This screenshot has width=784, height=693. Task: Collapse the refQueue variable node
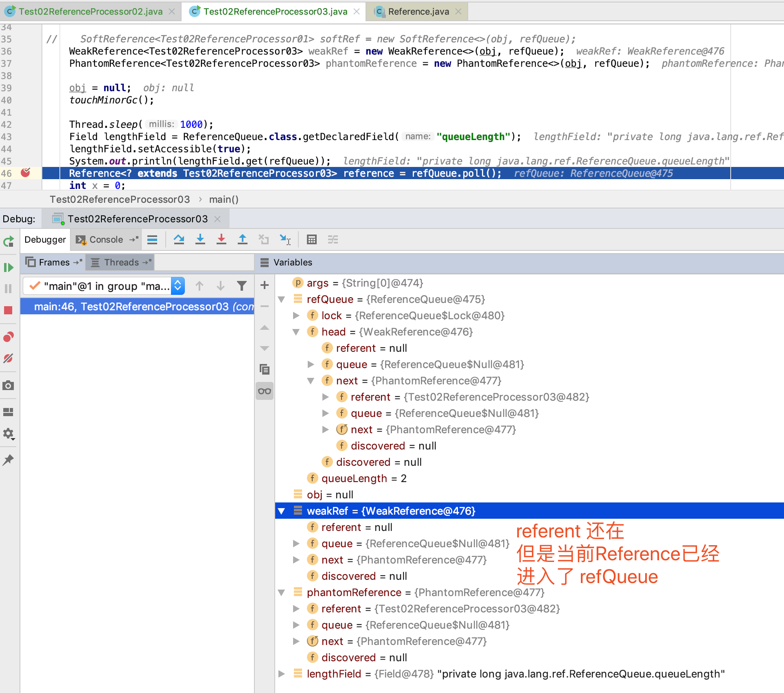coord(282,299)
